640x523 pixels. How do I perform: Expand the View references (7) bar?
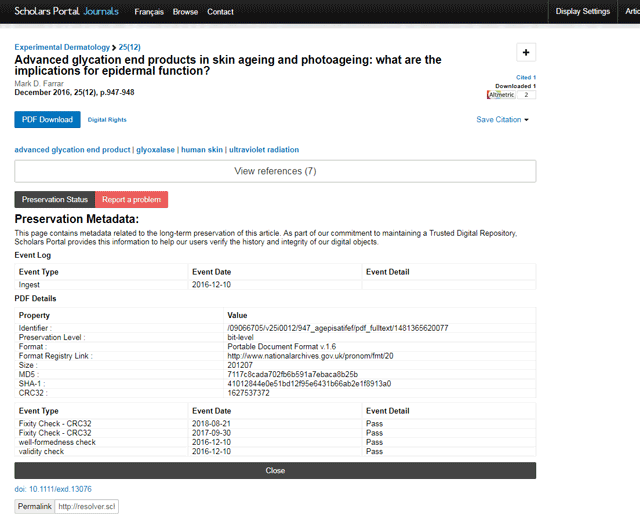tap(275, 171)
